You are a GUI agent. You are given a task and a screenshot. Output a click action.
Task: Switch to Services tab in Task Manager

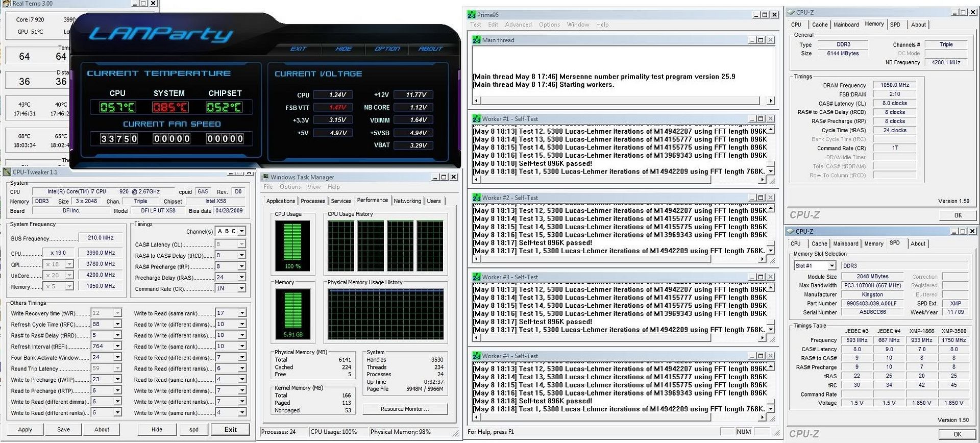click(x=341, y=201)
